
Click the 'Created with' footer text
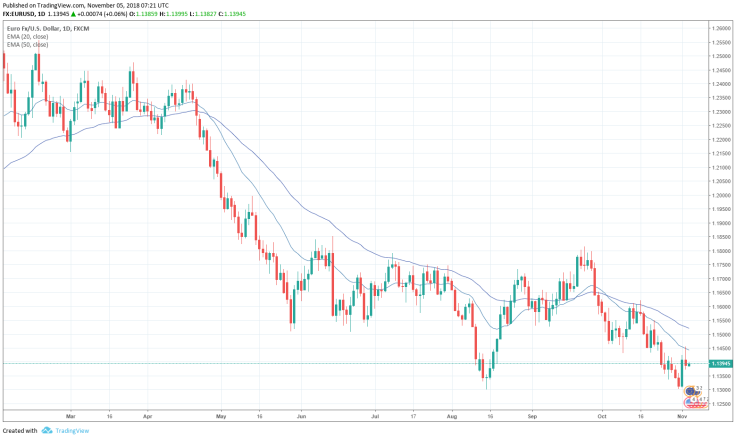pyautogui.click(x=20, y=431)
